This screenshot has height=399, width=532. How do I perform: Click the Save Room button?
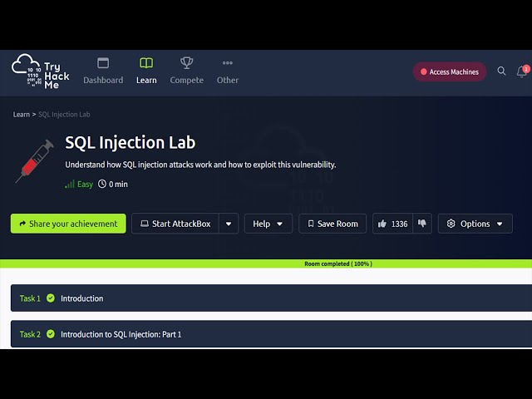point(332,224)
